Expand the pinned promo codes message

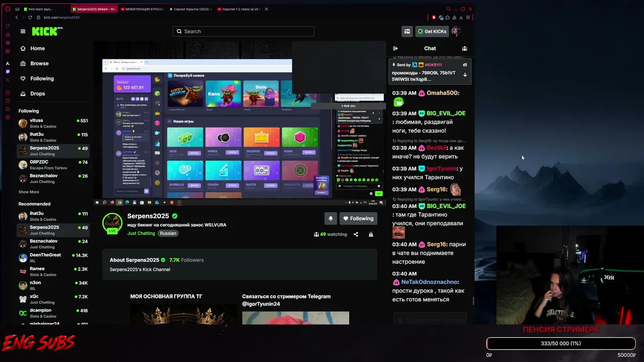pyautogui.click(x=465, y=75)
